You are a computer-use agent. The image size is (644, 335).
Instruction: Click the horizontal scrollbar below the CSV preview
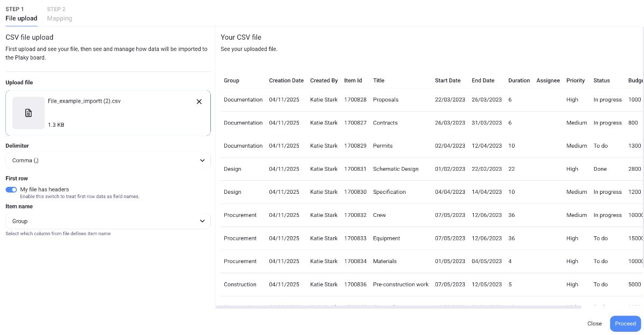(400, 307)
